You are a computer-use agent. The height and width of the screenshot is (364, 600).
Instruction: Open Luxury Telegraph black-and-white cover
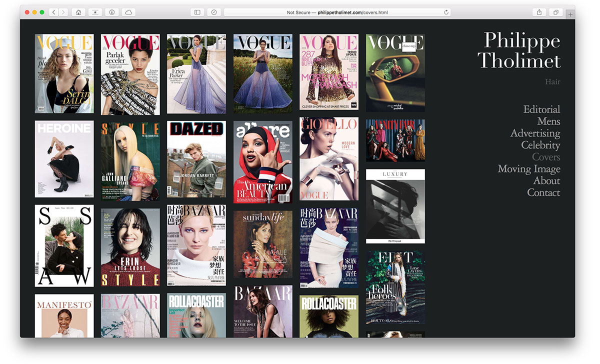point(395,206)
